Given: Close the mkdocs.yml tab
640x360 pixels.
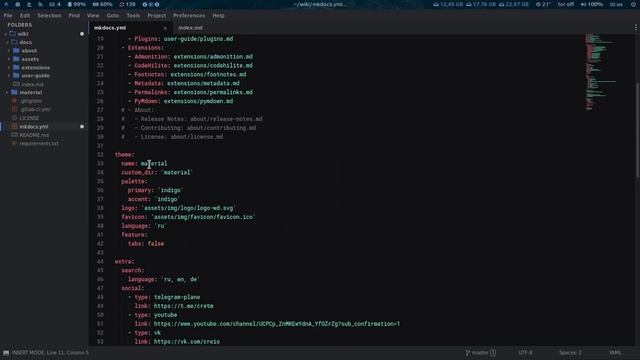Looking at the screenshot, I should tap(165, 28).
